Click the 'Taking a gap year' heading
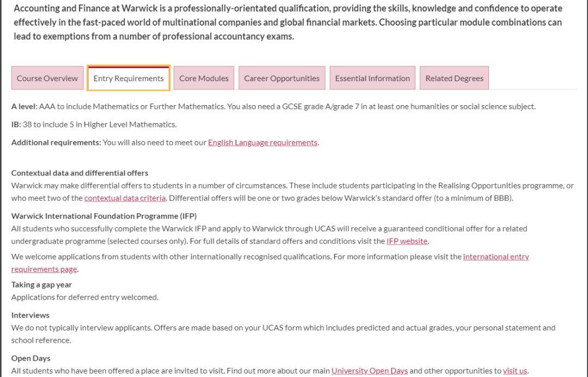Image resolution: width=588 pixels, height=377 pixels. (41, 284)
